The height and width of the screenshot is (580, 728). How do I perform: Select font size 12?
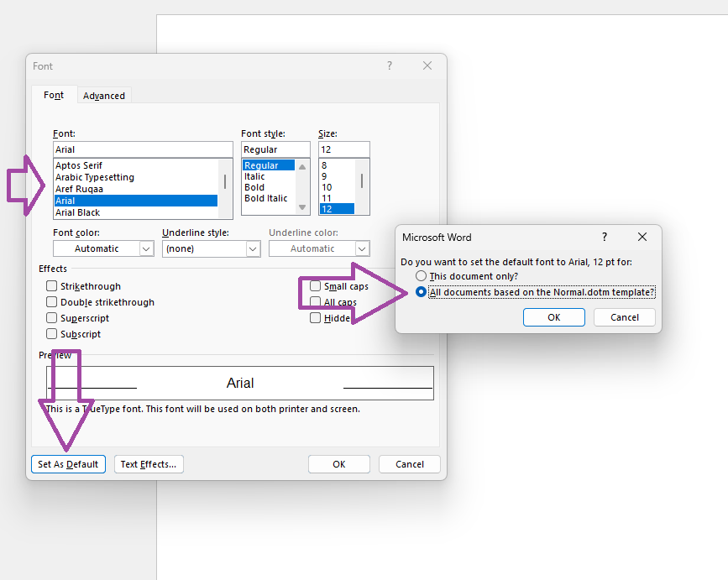[337, 209]
